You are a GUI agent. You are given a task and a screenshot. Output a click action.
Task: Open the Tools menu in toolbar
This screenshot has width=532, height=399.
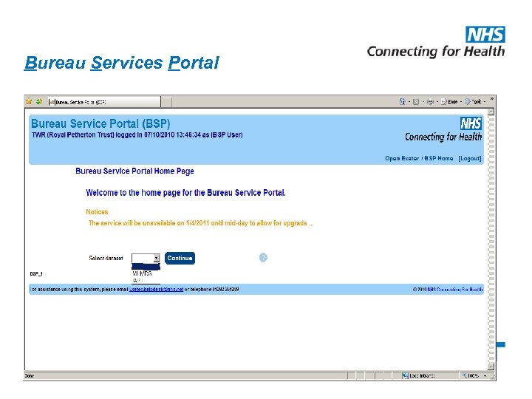474,101
